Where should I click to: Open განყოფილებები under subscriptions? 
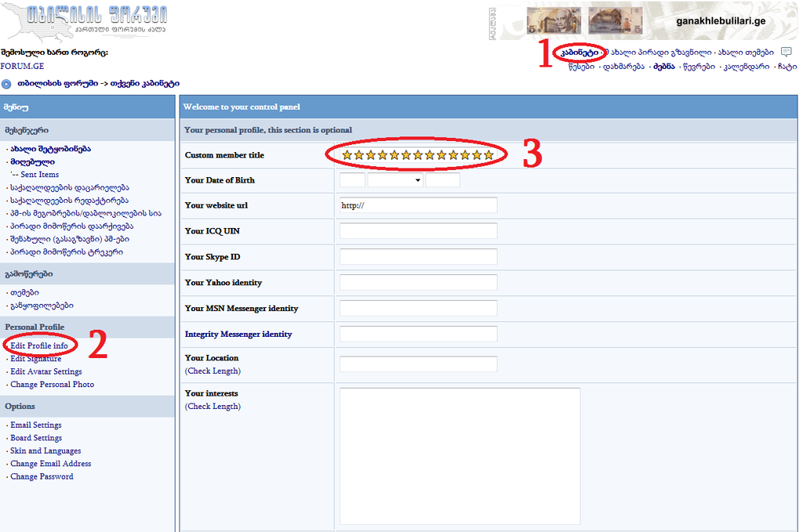(x=42, y=306)
